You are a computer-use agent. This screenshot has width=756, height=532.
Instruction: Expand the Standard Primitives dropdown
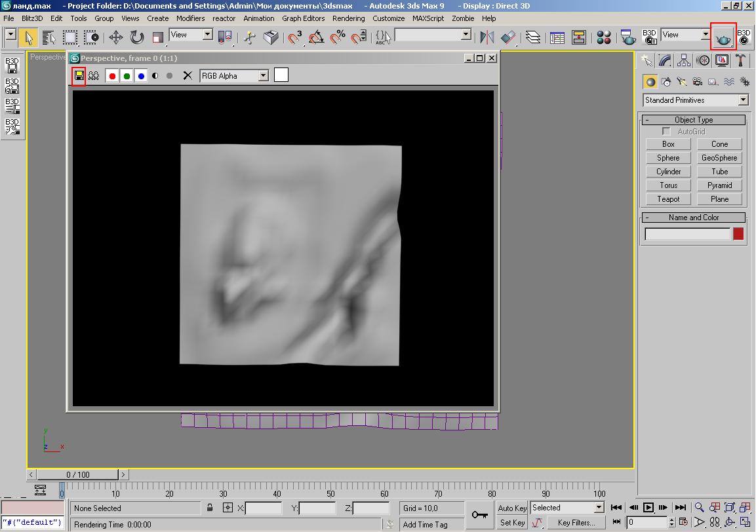742,100
